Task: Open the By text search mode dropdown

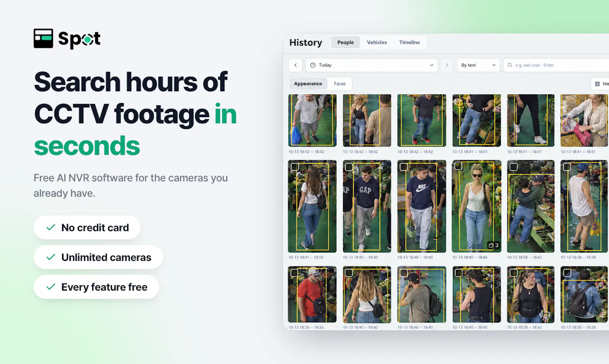Action: pos(478,65)
